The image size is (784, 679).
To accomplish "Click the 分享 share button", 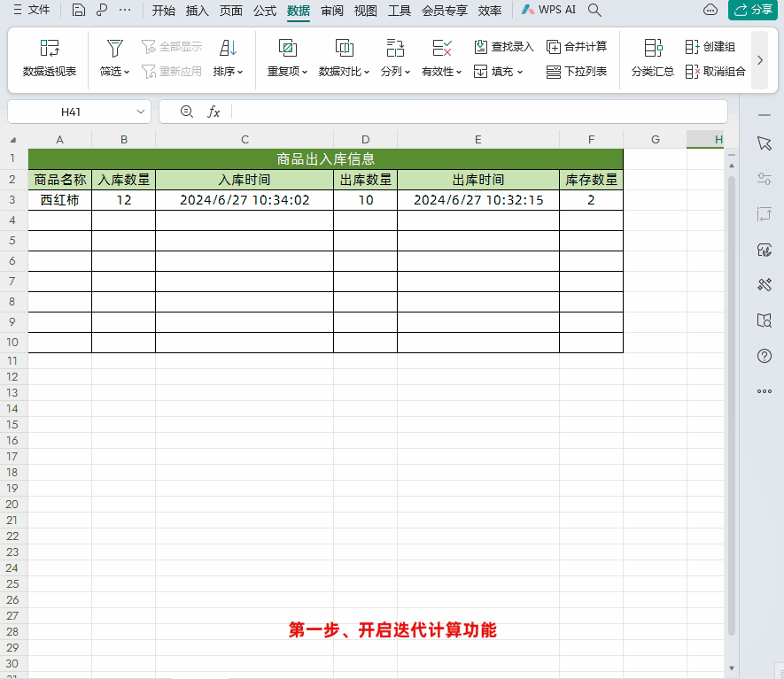I will click(753, 10).
